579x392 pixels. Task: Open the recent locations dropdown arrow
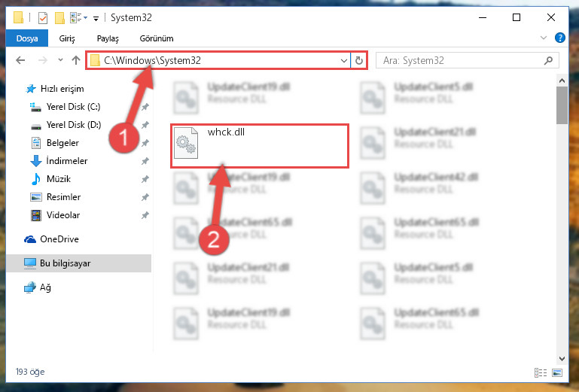pyautogui.click(x=60, y=59)
